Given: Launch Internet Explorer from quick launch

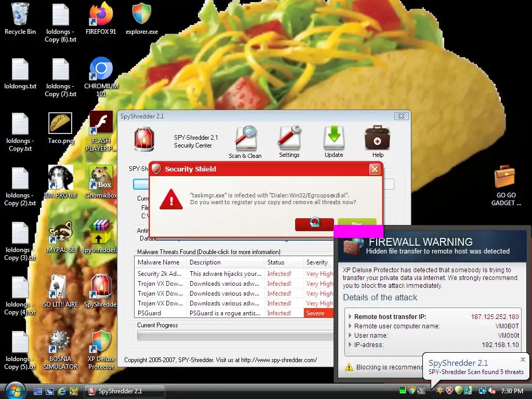Looking at the screenshot, I should tap(61, 391).
